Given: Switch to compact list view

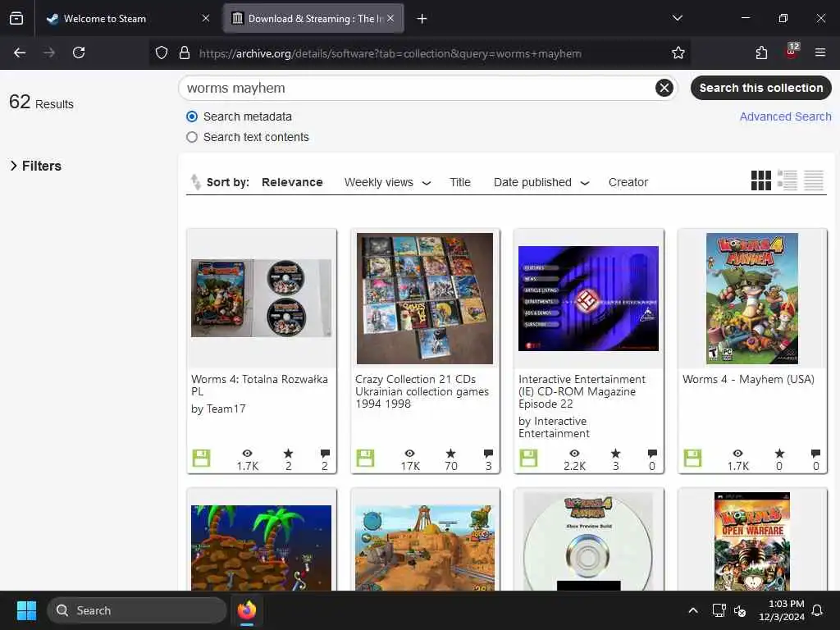Looking at the screenshot, I should click(813, 180).
